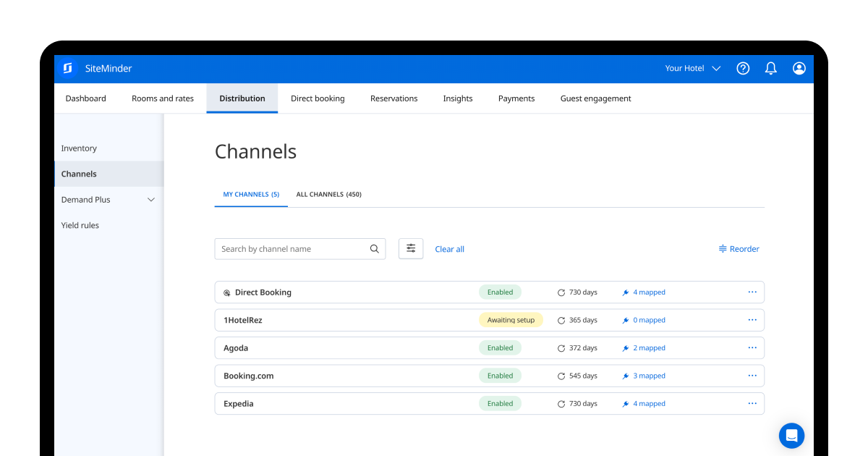
Task: Switch to the ALL CHANNELS tab
Action: point(329,194)
